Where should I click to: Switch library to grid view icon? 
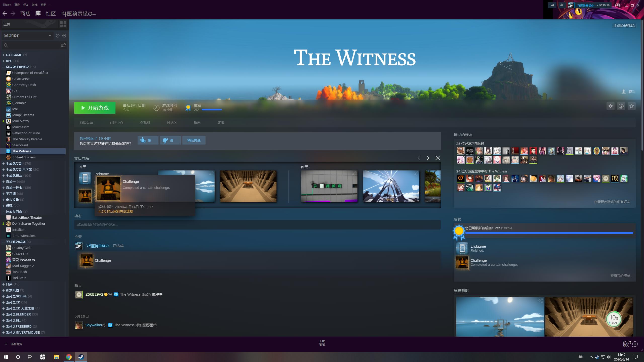pos(63,24)
